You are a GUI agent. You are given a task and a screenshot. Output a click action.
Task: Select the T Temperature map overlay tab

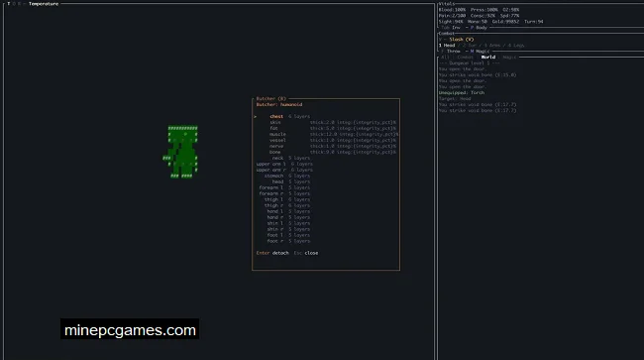click(x=34, y=4)
